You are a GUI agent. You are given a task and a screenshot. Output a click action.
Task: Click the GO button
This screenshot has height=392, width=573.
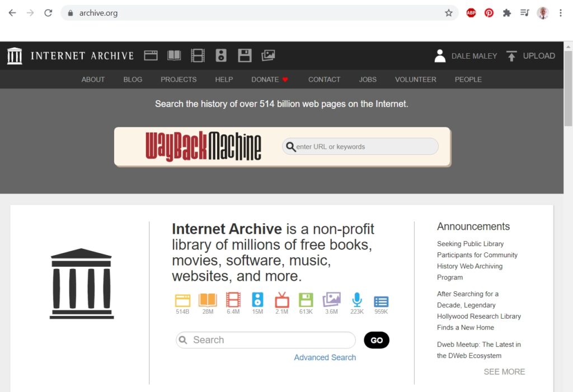(377, 340)
